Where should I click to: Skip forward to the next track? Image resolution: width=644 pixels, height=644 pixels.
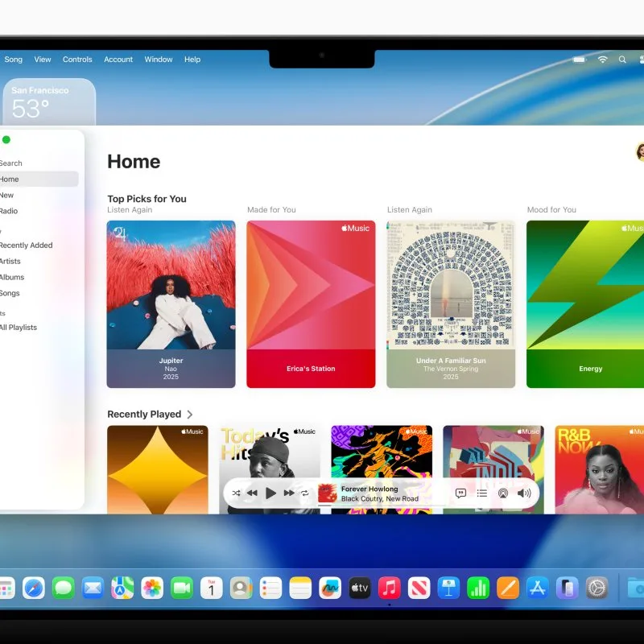289,493
